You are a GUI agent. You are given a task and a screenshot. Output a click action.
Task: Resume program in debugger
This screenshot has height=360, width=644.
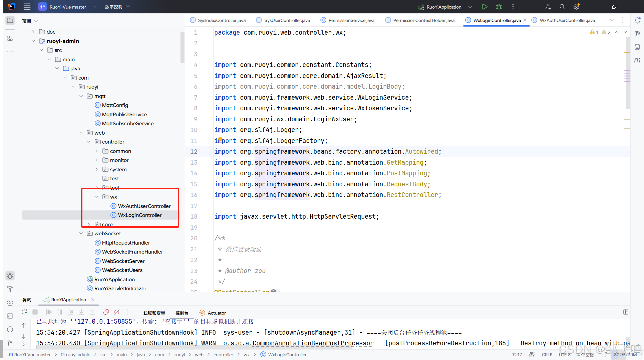pos(49,312)
